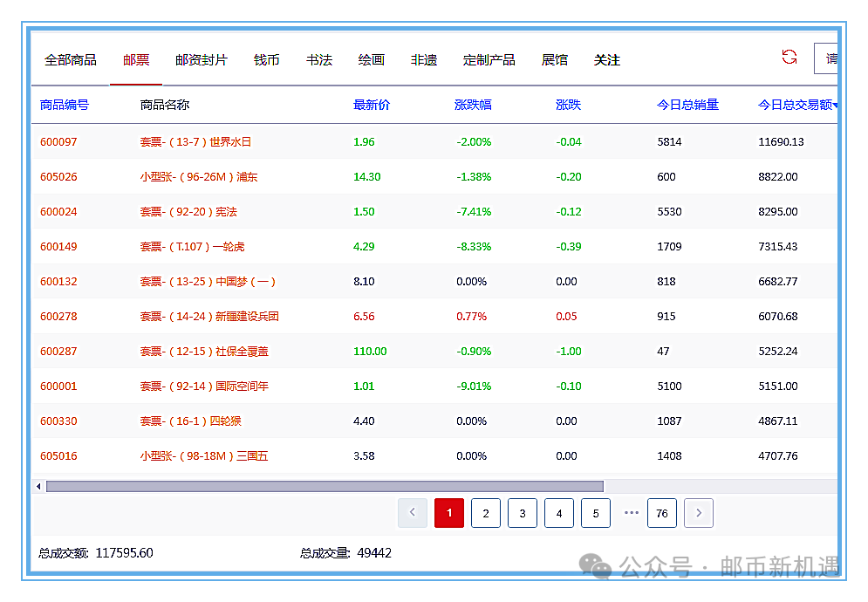Sort by 涨跌幅 column header
The image size is (868, 602).
click(473, 105)
